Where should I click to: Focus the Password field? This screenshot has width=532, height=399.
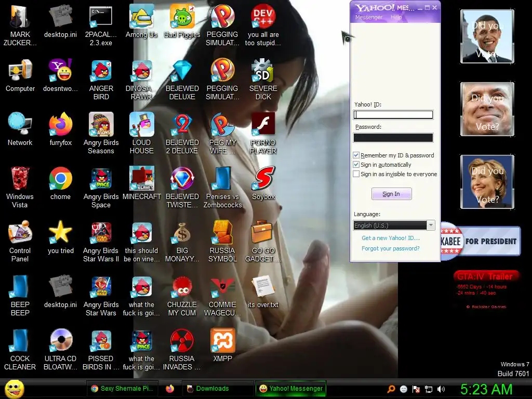[x=393, y=137]
